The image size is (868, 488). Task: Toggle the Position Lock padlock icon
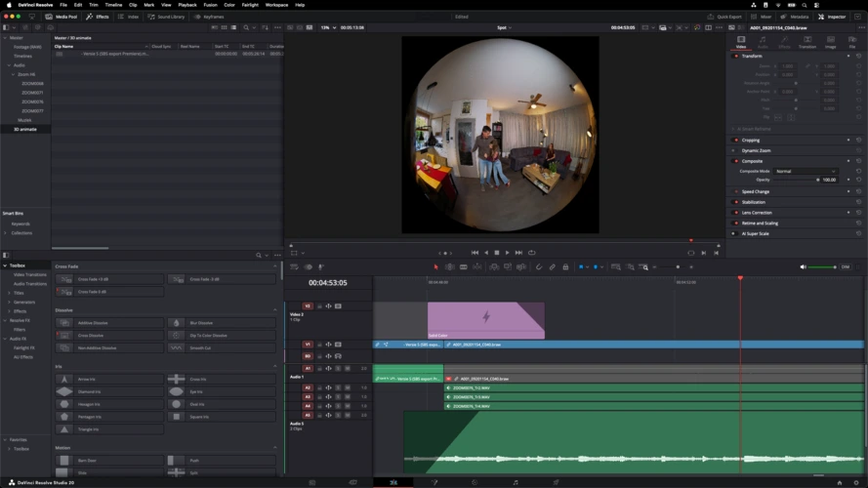[x=565, y=266]
